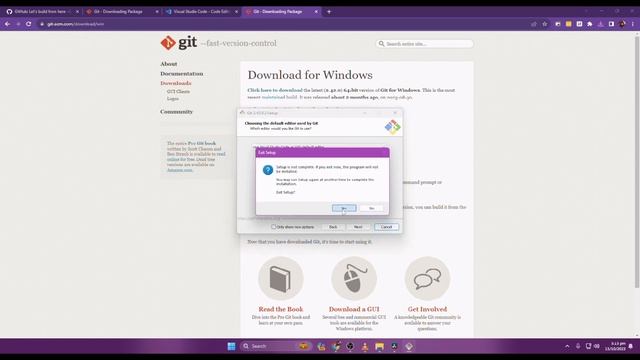This screenshot has width=640, height=360.
Task: Click the share page icon
Action: click(x=534, y=24)
